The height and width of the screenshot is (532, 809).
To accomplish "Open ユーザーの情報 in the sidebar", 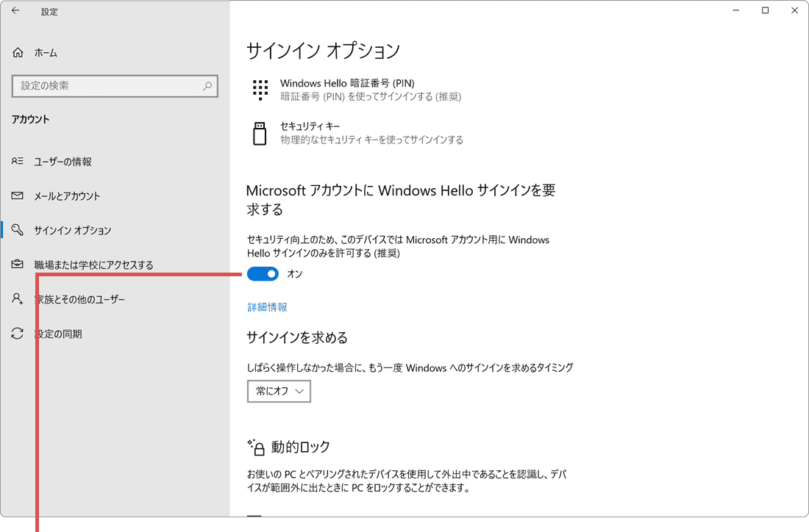I will [63, 161].
